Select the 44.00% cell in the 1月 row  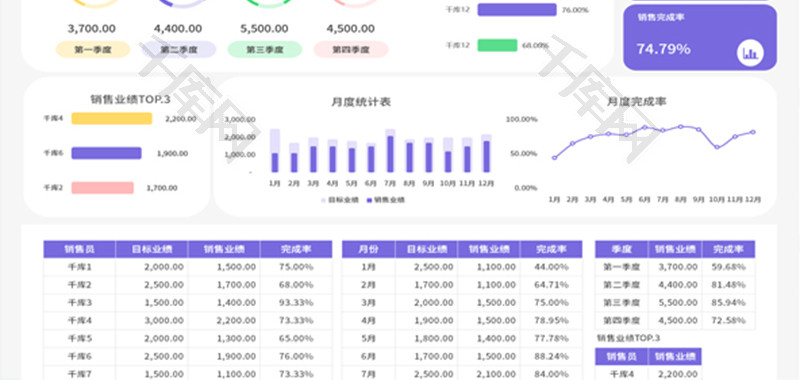[x=551, y=267]
